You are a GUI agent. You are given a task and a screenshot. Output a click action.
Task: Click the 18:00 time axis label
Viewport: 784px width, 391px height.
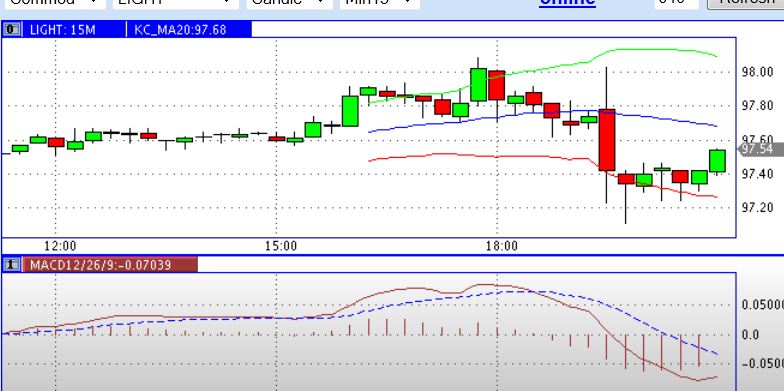[x=502, y=246]
